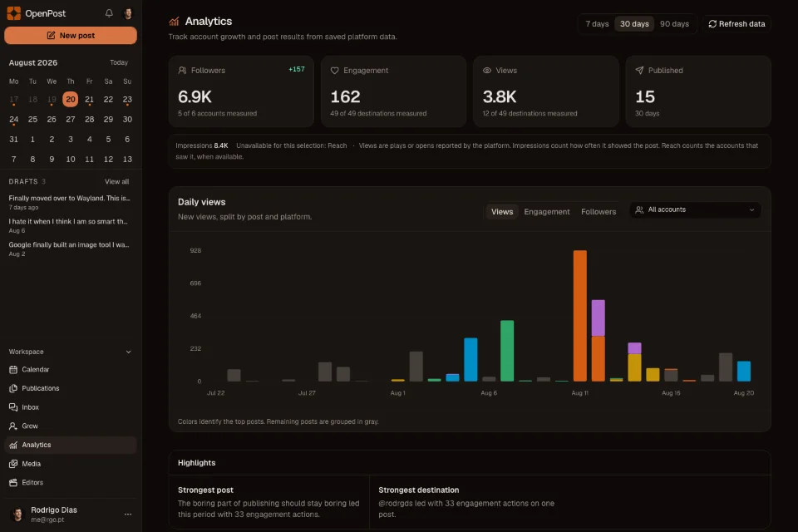Open user menu next to Rodrigo Dias
The width and height of the screenshot is (798, 532).
click(x=128, y=515)
